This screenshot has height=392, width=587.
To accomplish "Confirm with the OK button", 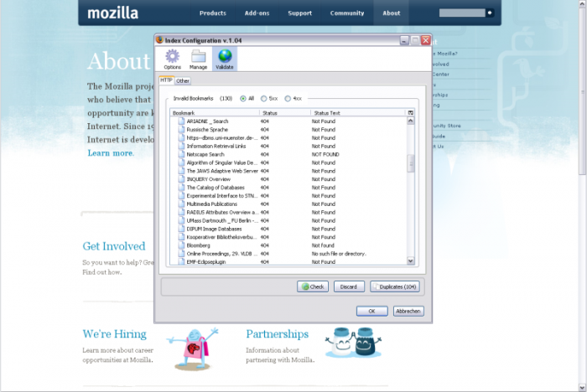I will pos(371,311).
